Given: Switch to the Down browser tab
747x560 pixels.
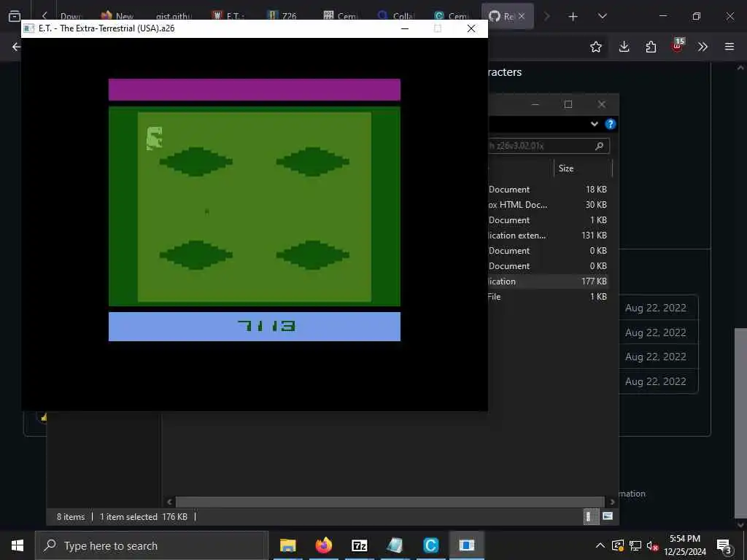Looking at the screenshot, I should point(71,16).
